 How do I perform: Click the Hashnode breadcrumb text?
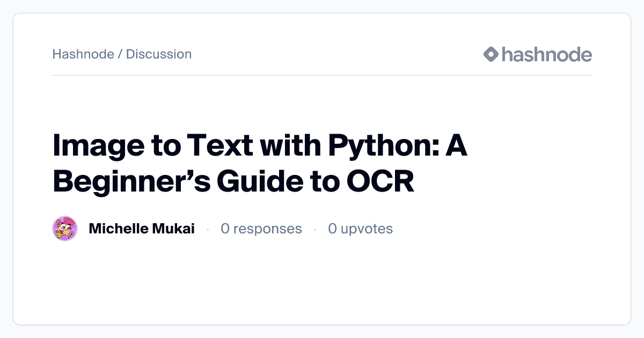coord(83,54)
